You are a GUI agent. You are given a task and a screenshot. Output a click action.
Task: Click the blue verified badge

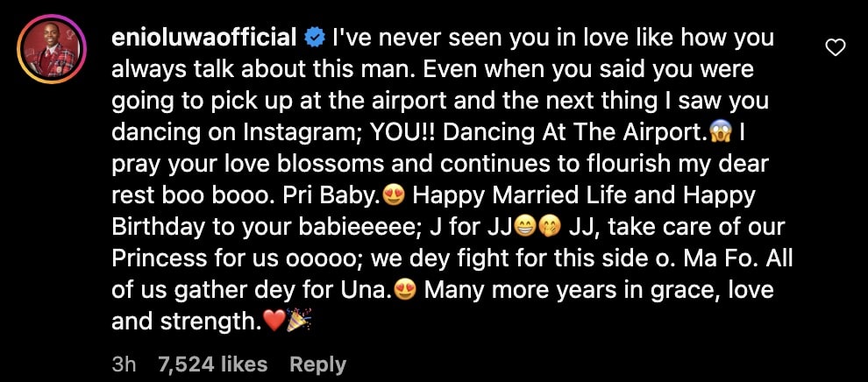pos(315,39)
